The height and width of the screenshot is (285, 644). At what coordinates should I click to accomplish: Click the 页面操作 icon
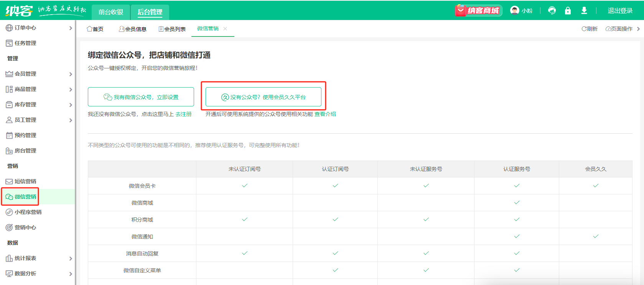(608, 29)
